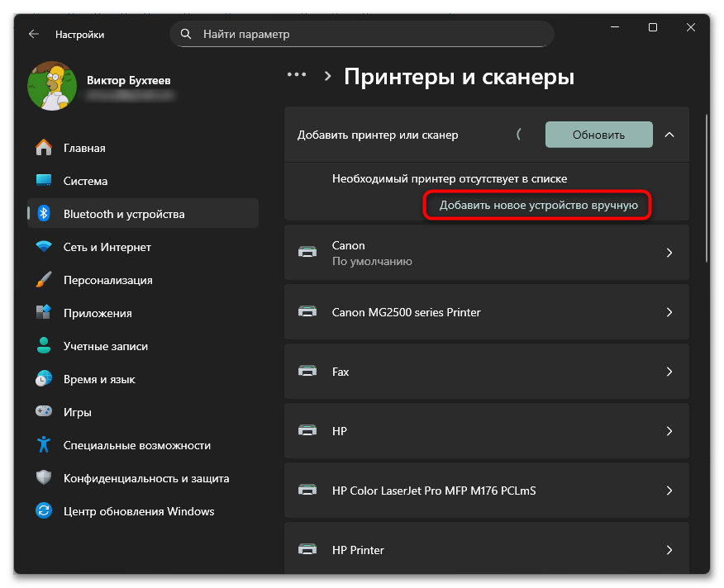Open the Приложения sidebar icon
The width and height of the screenshot is (724, 588).
point(45,312)
